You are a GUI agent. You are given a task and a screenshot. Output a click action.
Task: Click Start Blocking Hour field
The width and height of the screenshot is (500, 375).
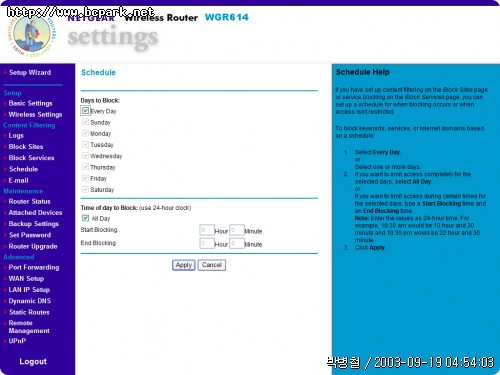click(x=207, y=230)
